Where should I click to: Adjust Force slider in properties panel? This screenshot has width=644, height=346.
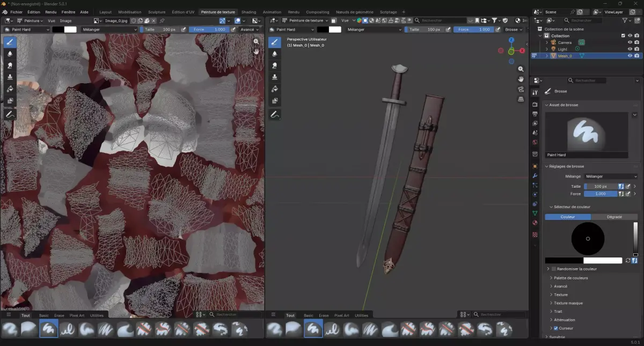[x=601, y=194]
